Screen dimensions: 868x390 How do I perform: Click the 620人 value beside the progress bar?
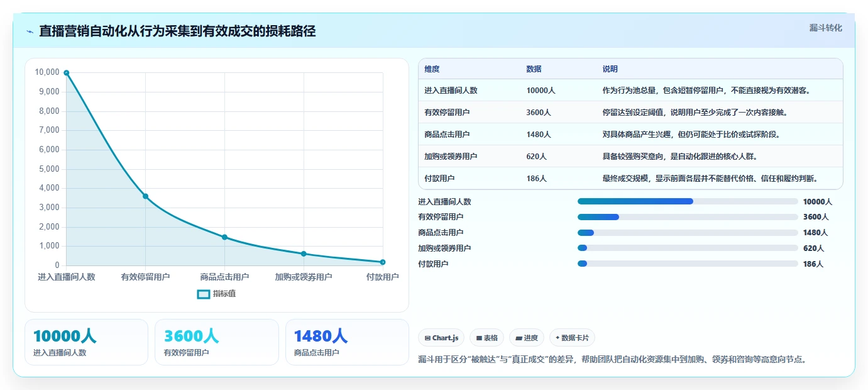(813, 248)
